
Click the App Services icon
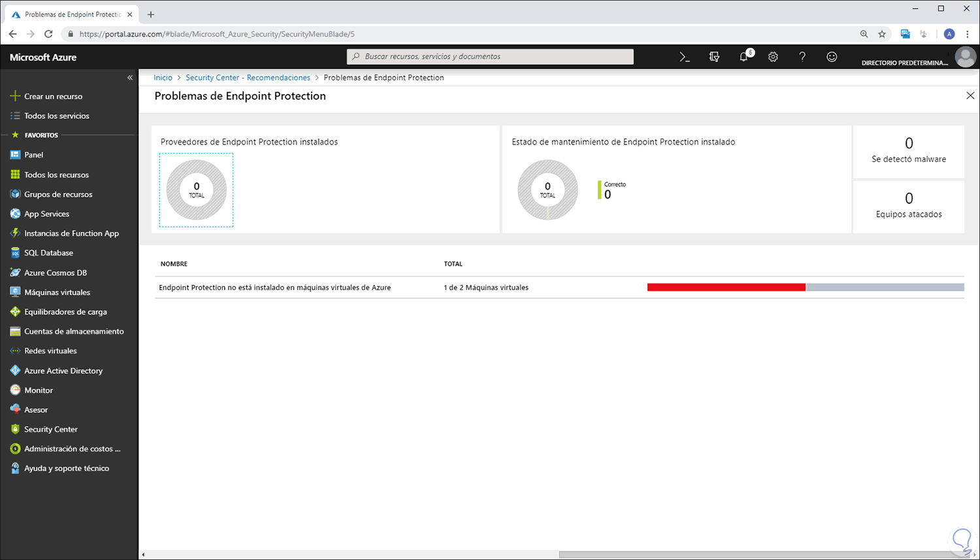click(x=15, y=214)
